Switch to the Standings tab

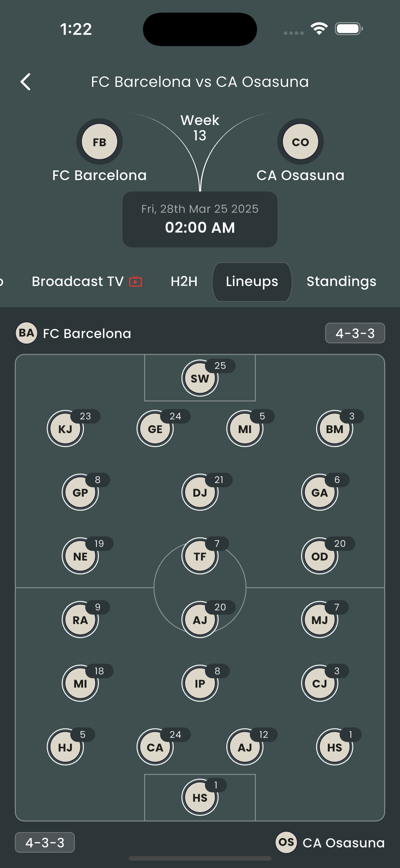point(341,281)
